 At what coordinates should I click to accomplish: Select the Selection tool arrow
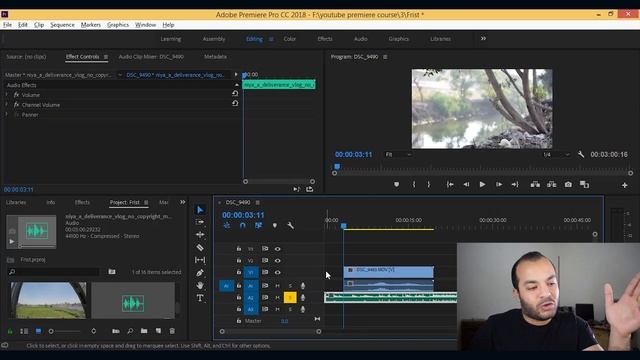pos(200,210)
